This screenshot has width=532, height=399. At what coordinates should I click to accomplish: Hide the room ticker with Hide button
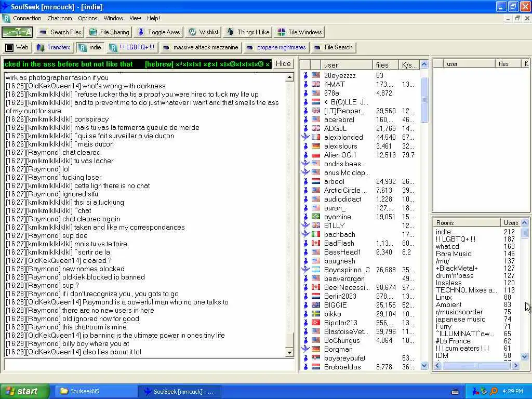[x=283, y=64]
